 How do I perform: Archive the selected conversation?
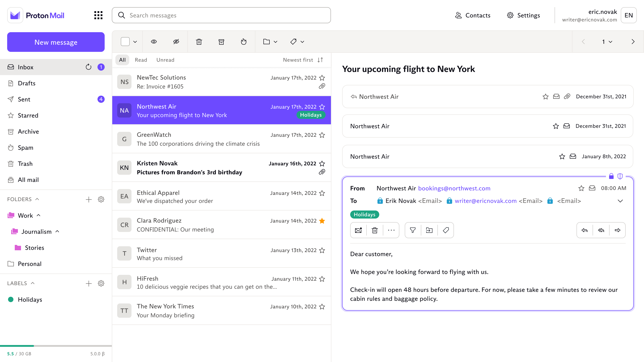tap(221, 42)
